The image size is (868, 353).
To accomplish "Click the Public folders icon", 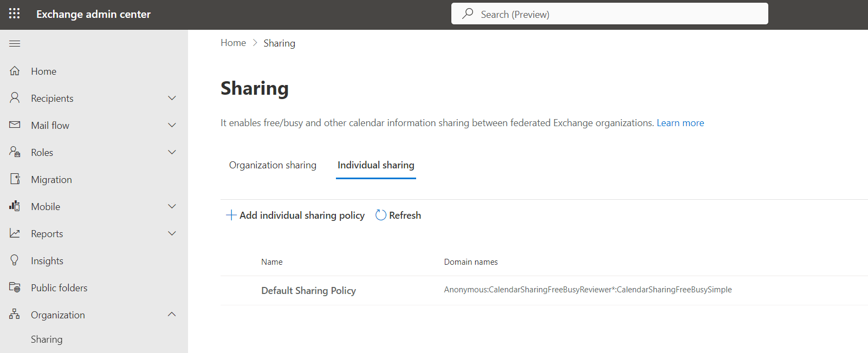I will 15,287.
